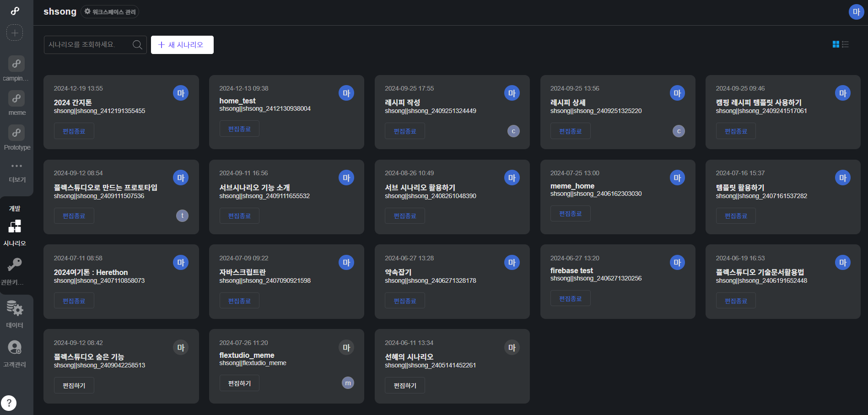This screenshot has width=868, height=415.
Task: Click the t avatar on 플렉스튜디오로 만드는 프로토타입 card
Action: 182,216
